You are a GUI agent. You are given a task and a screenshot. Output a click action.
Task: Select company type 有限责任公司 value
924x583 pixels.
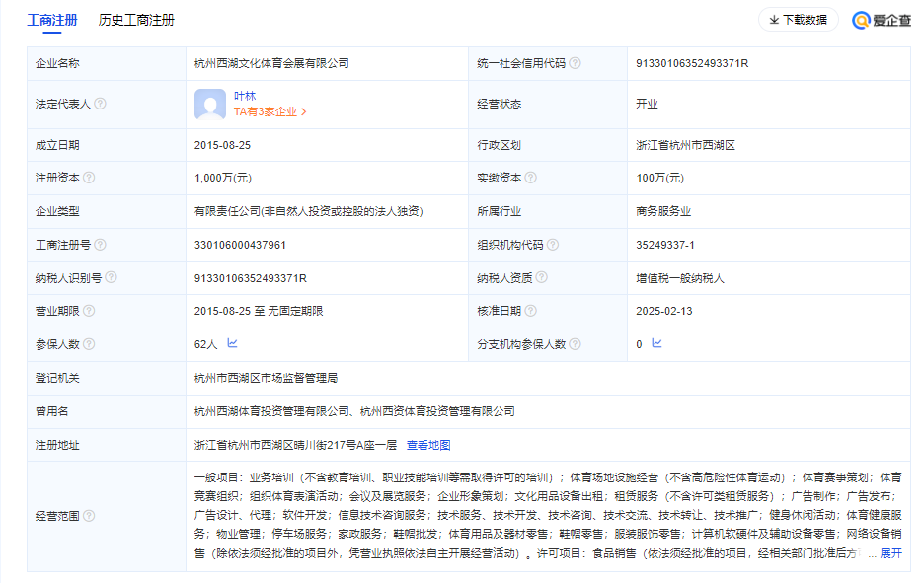[x=308, y=211]
